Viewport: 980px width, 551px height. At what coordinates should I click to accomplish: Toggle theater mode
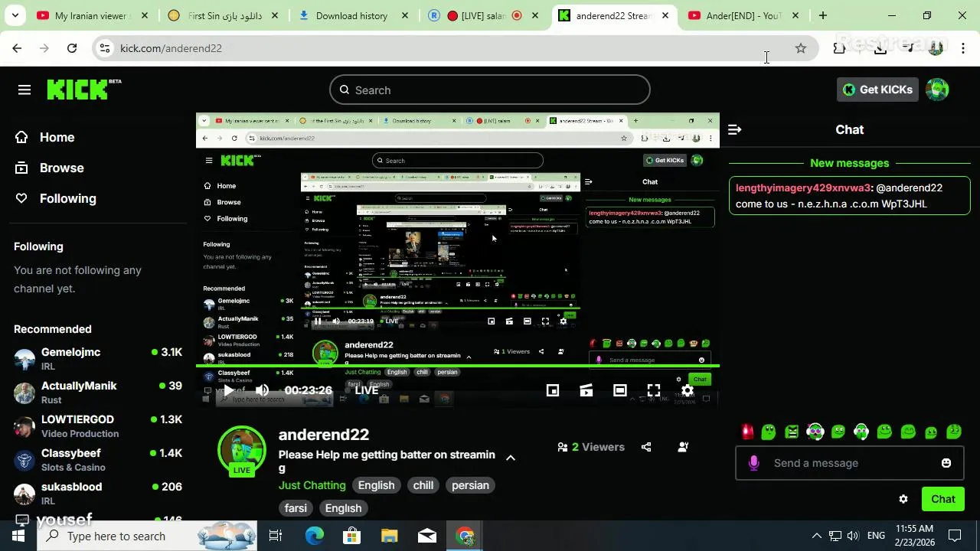[619, 390]
